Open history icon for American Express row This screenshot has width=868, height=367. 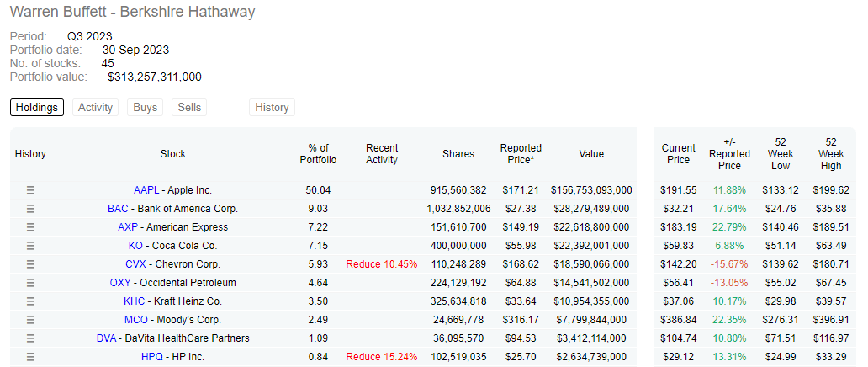[x=30, y=227]
